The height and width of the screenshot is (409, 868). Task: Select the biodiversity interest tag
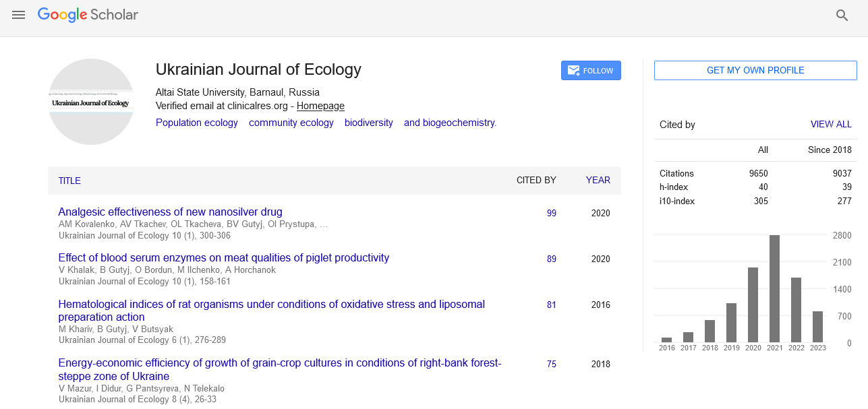click(368, 123)
